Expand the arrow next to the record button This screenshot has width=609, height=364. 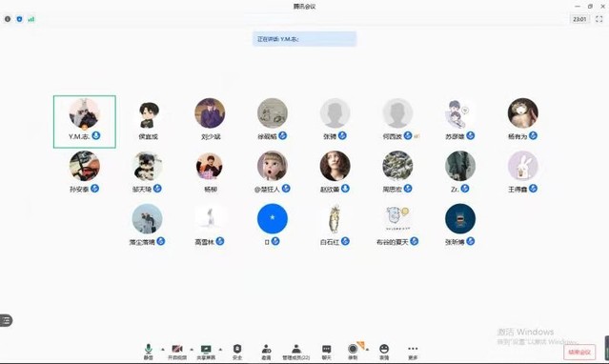point(367,349)
